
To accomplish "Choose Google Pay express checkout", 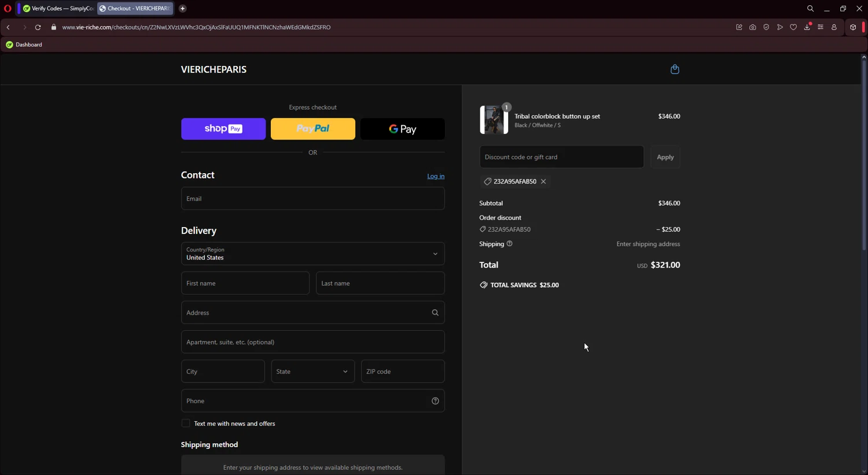I will [403, 129].
